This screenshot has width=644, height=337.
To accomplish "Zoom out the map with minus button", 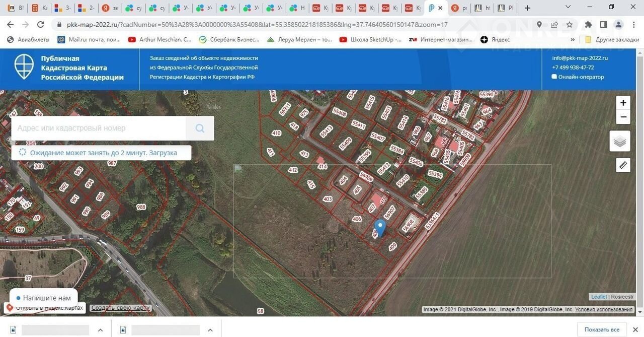I will (623, 117).
